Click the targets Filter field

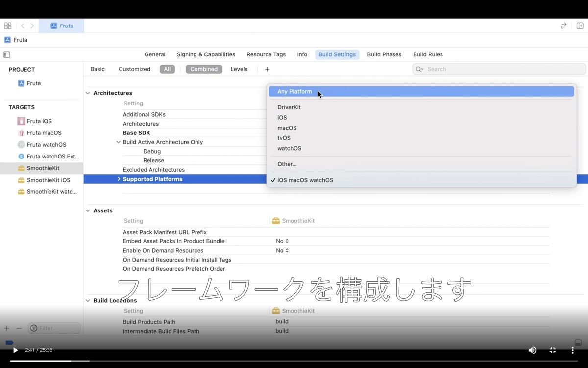coord(54,328)
